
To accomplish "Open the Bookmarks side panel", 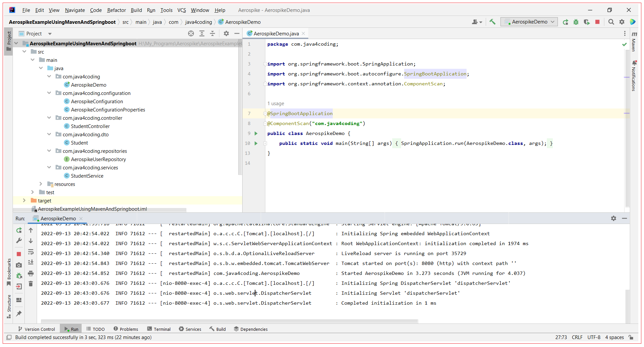I will click(x=9, y=272).
